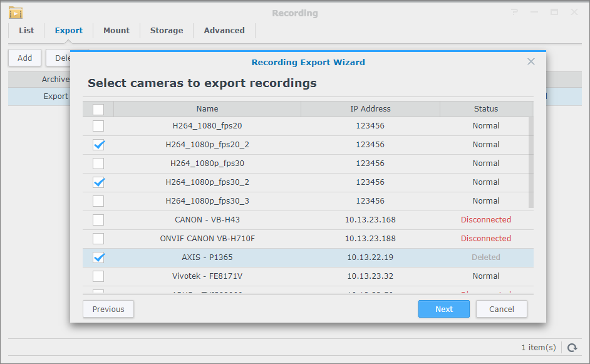Click the camera list vertical scrollbar
The image size is (590, 364).
click(x=531, y=163)
